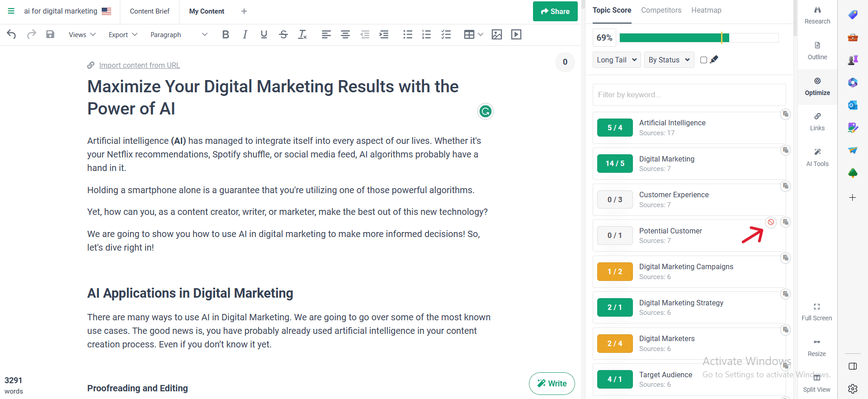The image size is (868, 399).
Task: Apply strikethrough formatting
Action: 283,34
